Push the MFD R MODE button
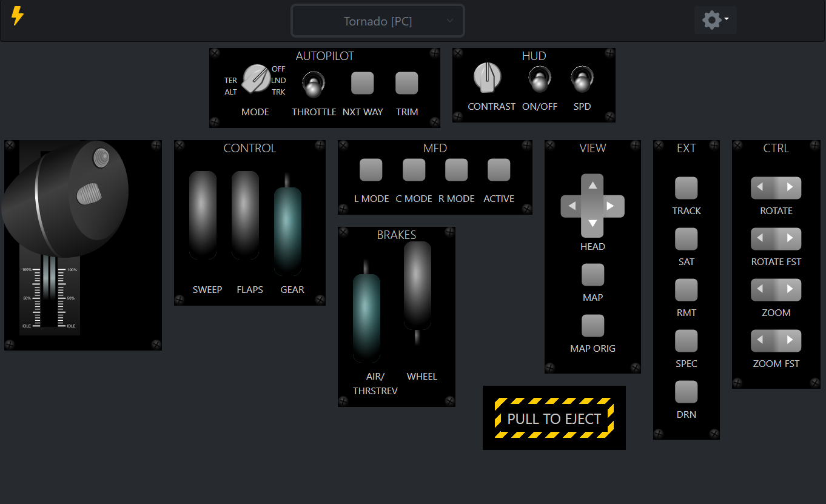Image resolution: width=826 pixels, height=504 pixels. point(457,170)
